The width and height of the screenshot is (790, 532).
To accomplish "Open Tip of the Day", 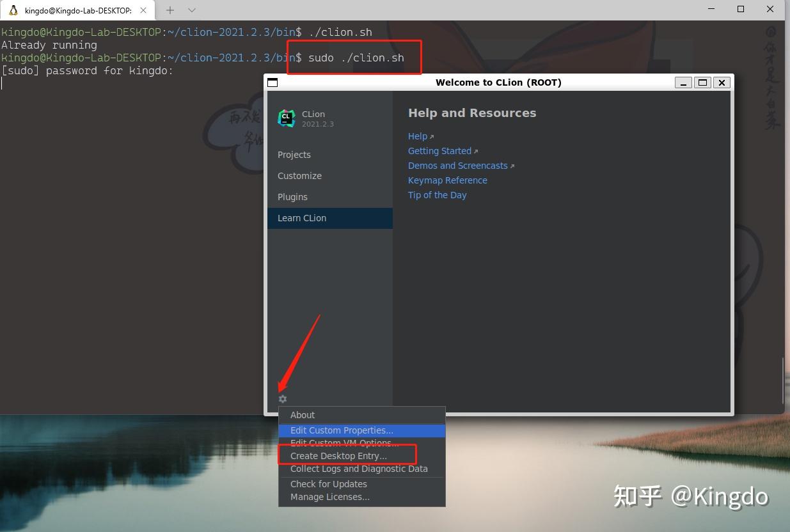I will pos(437,194).
